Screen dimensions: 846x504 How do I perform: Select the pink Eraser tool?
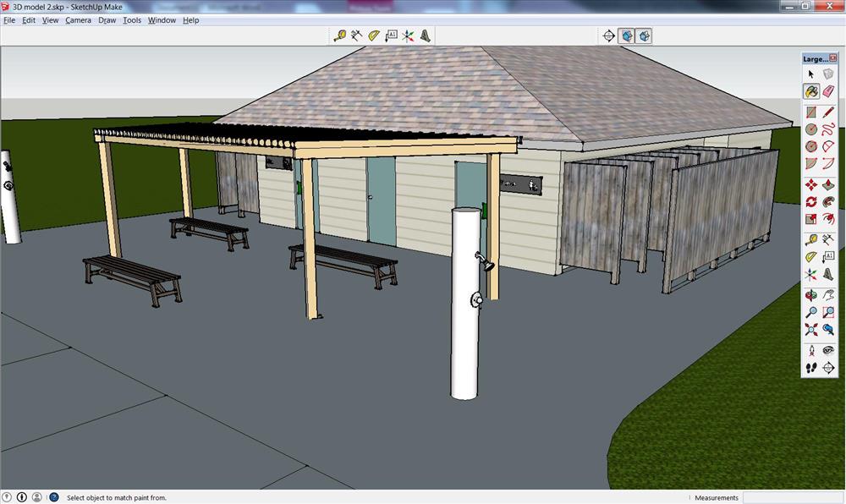[828, 91]
